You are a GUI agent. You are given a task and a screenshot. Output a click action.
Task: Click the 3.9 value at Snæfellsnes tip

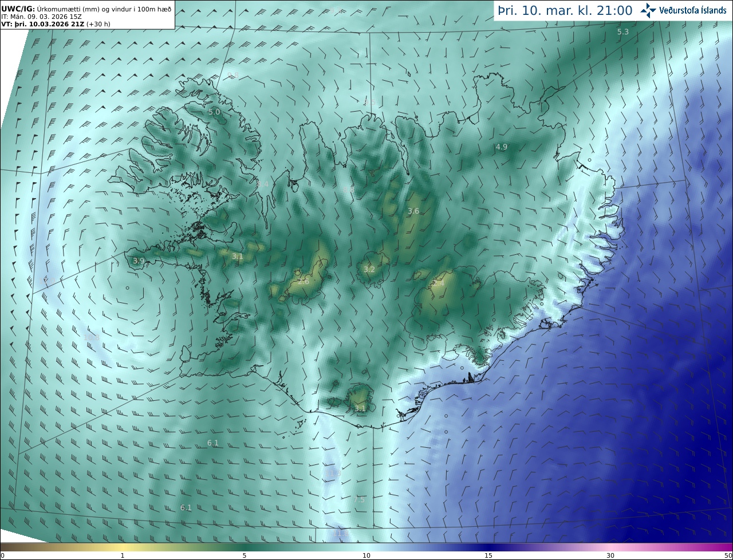click(139, 261)
